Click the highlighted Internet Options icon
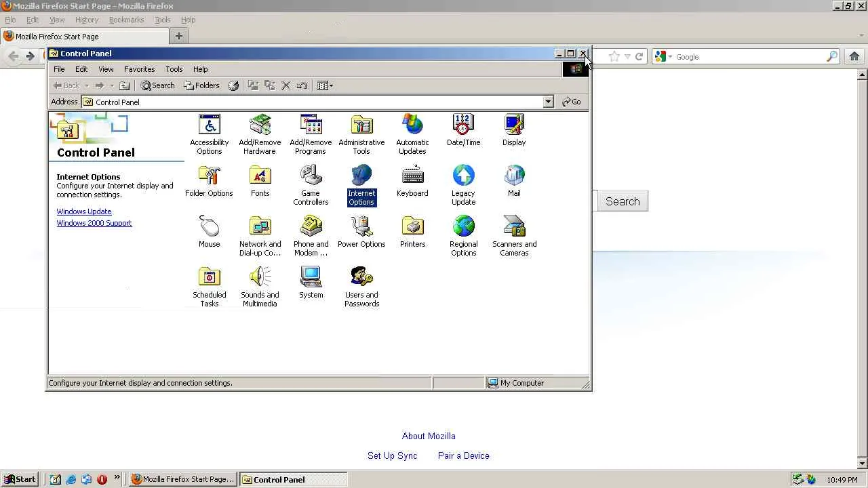868x488 pixels. click(x=361, y=185)
